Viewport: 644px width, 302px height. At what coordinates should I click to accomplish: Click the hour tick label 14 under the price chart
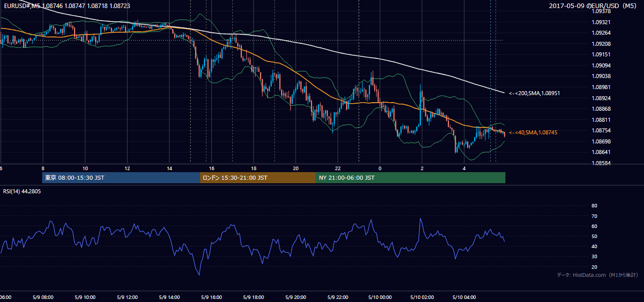pyautogui.click(x=169, y=168)
